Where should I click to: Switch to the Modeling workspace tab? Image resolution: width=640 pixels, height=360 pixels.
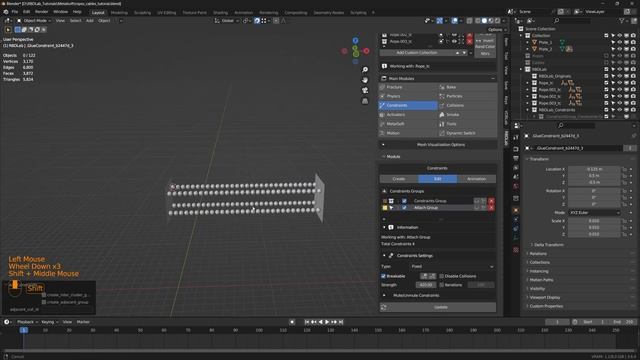coord(119,13)
